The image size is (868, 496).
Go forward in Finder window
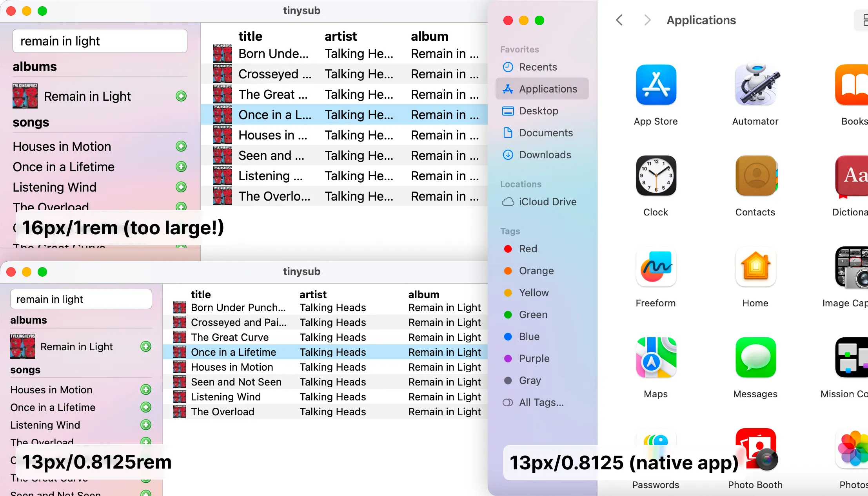[x=647, y=20]
